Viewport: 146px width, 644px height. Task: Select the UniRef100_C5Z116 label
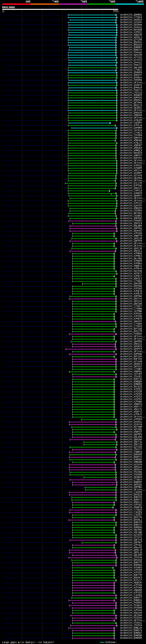131,93
